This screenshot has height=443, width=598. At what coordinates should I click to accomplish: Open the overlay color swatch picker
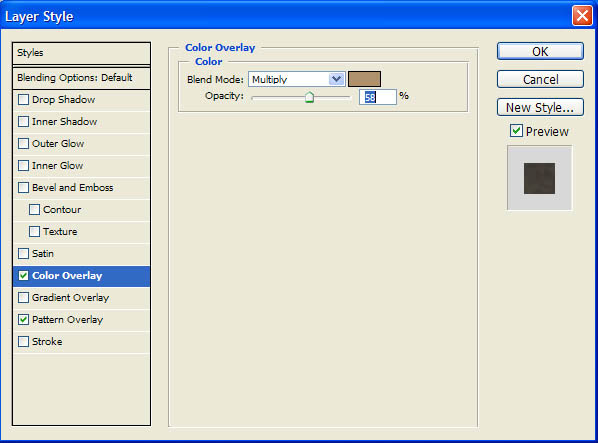(x=364, y=79)
